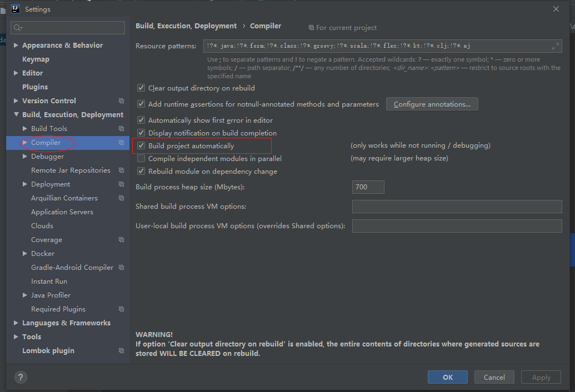Click project-scope icon beside Coverage

click(x=121, y=240)
